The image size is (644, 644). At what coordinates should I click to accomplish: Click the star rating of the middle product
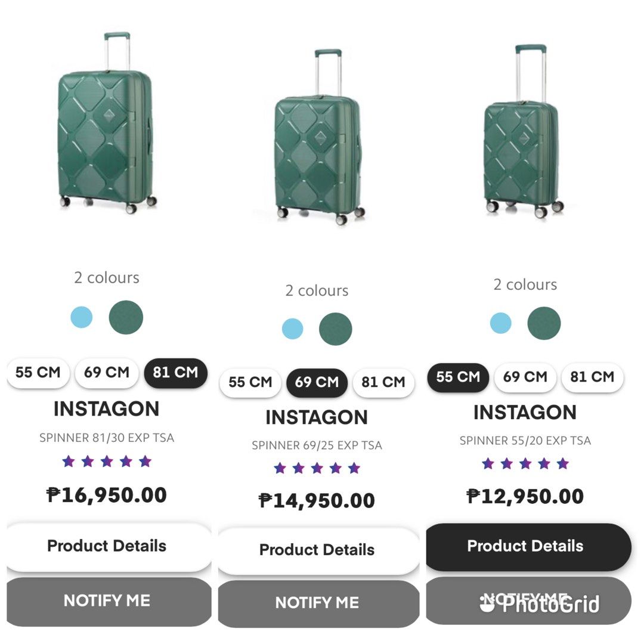click(x=318, y=469)
